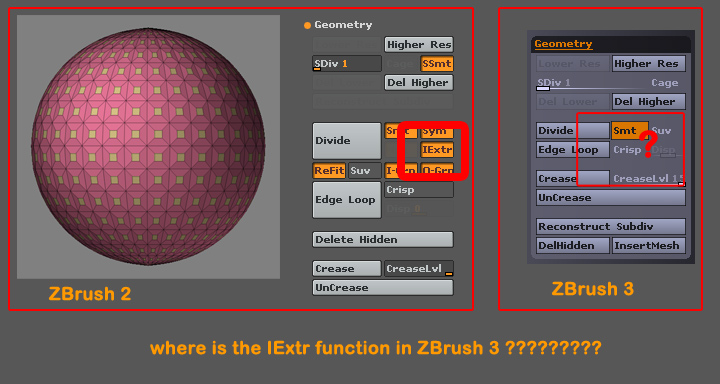Image resolution: width=720 pixels, height=384 pixels.
Task: Toggle O-Grp option in ZBrush 2 panel
Action: coord(437,171)
